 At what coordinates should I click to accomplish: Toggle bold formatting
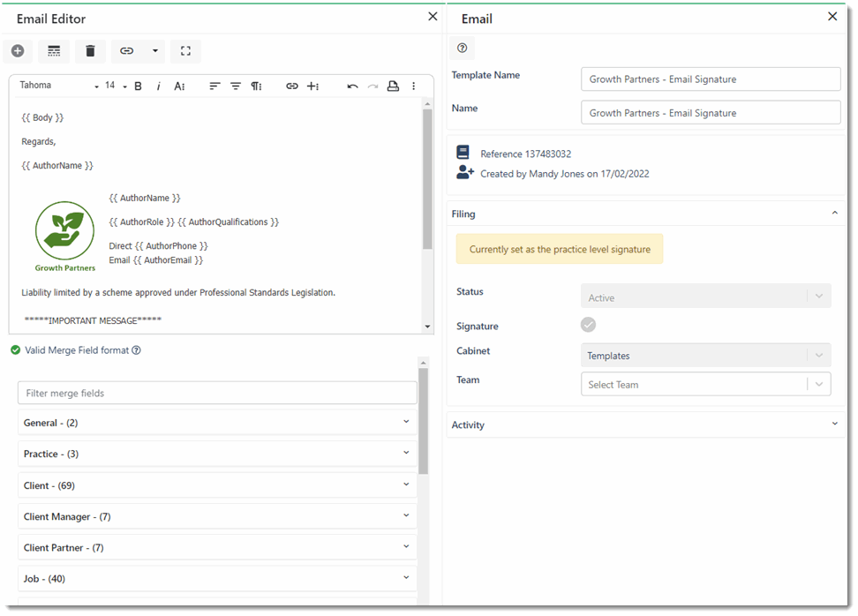click(138, 86)
